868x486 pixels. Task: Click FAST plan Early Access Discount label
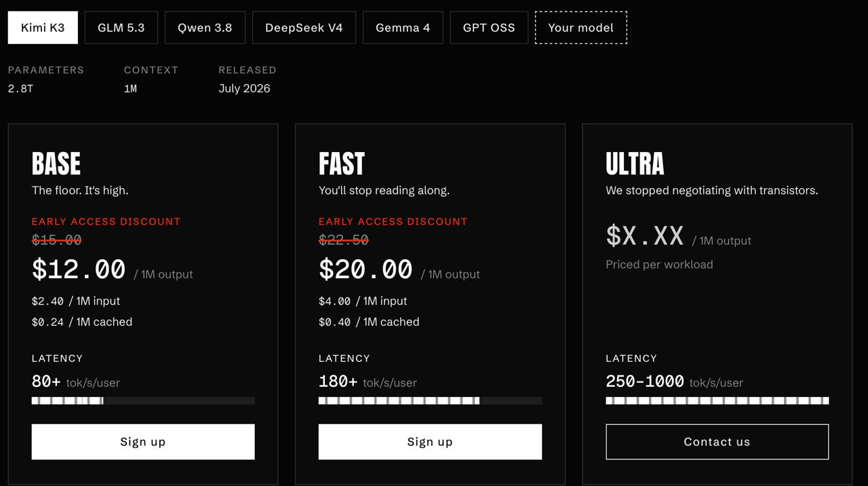pyautogui.click(x=393, y=221)
